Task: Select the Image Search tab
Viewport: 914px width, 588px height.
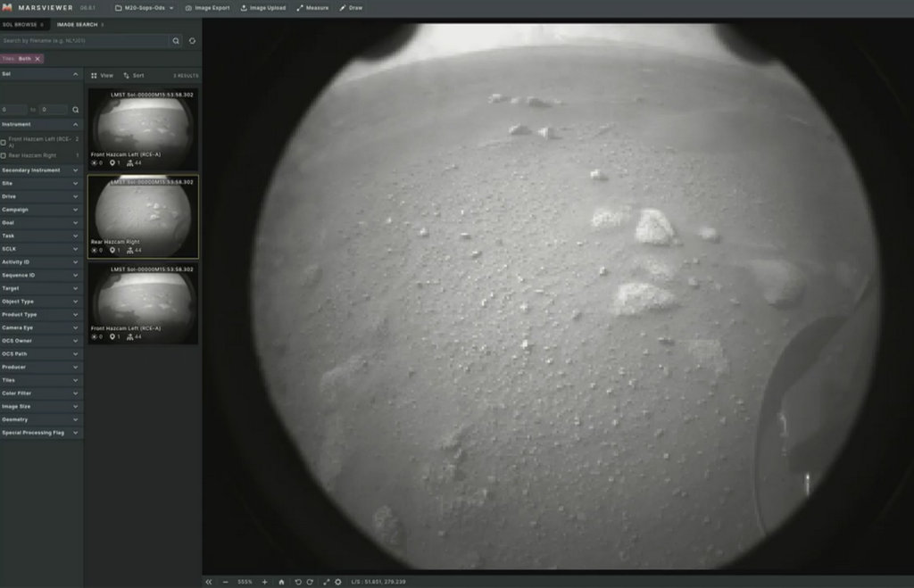Action: 78,24
